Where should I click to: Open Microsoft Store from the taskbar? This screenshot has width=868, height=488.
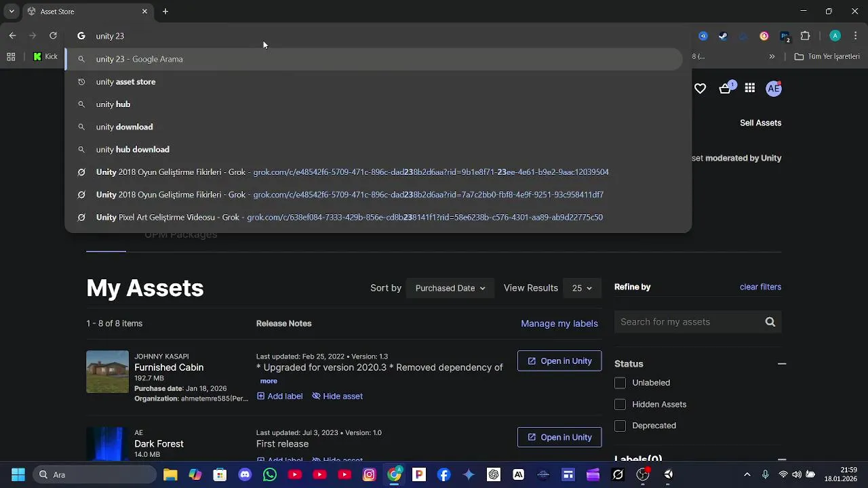point(220,474)
